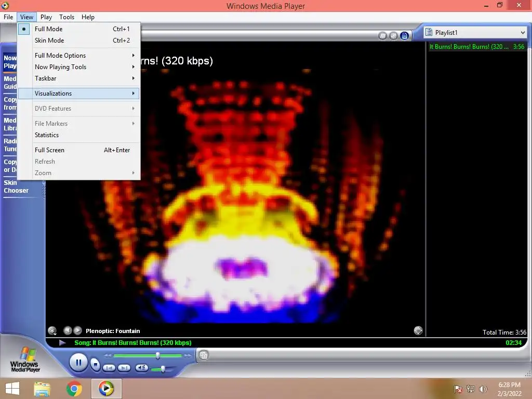The width and height of the screenshot is (532, 399).
Task: Click the resize grip at the window corner
Action: pos(528,374)
